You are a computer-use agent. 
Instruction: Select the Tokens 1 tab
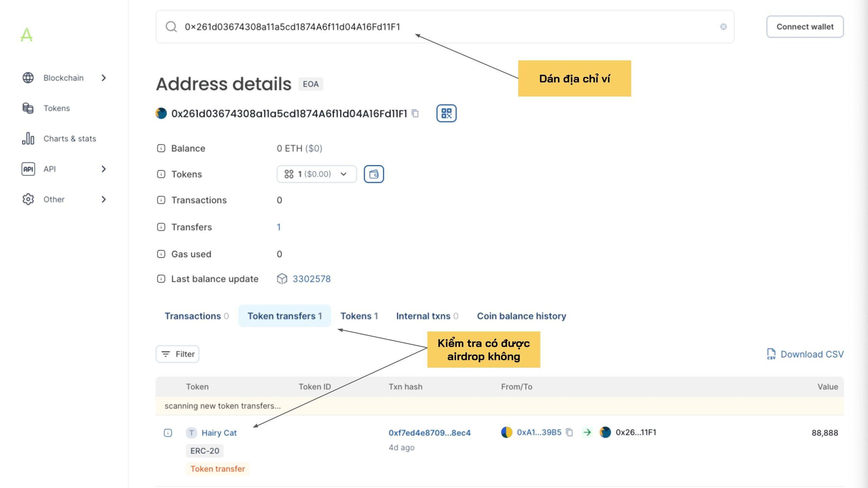click(359, 316)
